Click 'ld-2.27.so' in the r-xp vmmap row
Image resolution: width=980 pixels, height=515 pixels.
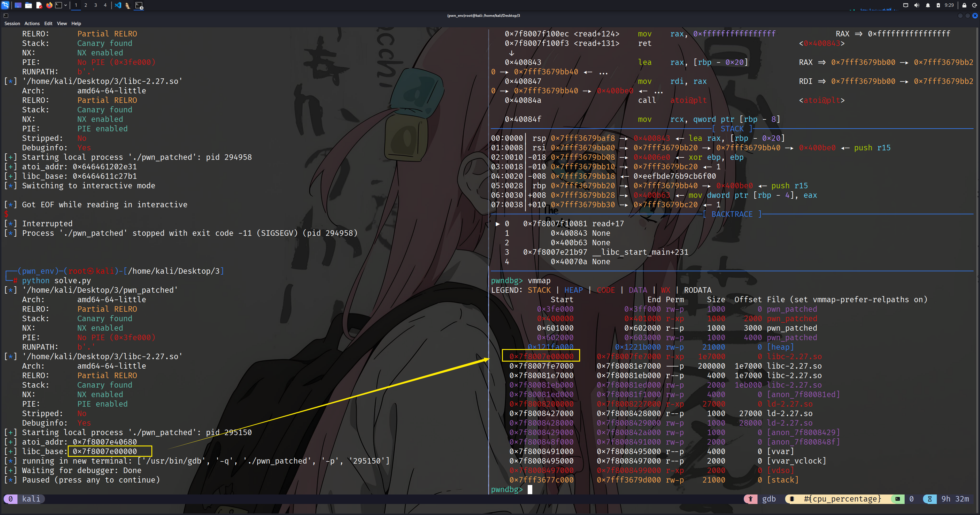[x=789, y=404]
